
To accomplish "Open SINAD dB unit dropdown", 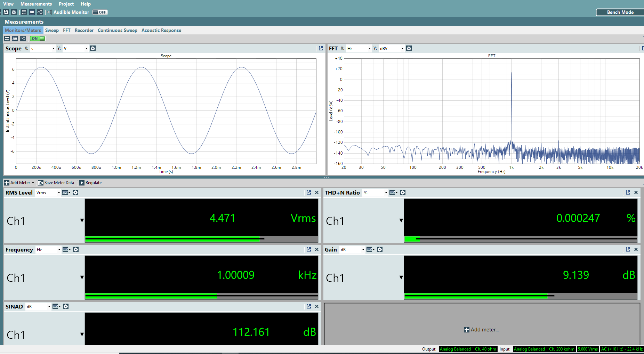I will (x=38, y=306).
